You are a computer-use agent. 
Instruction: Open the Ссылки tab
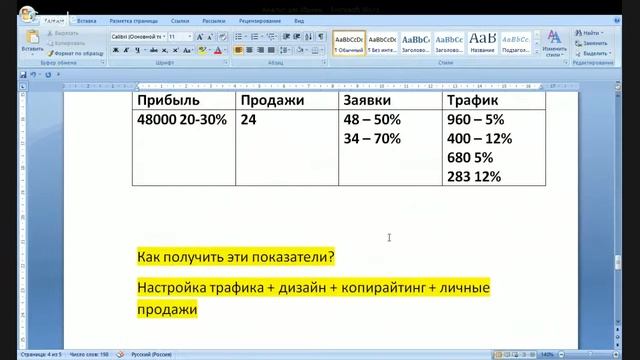coord(180,21)
